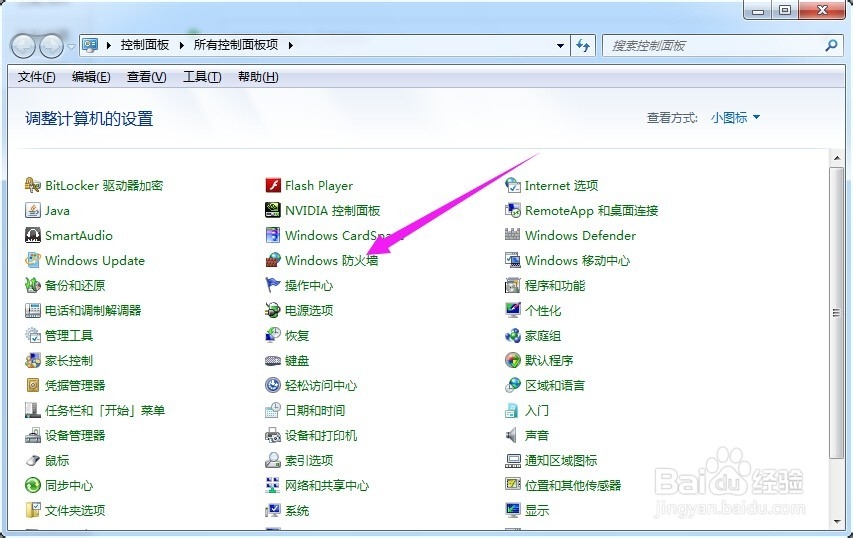Click the Java icon

(33, 211)
